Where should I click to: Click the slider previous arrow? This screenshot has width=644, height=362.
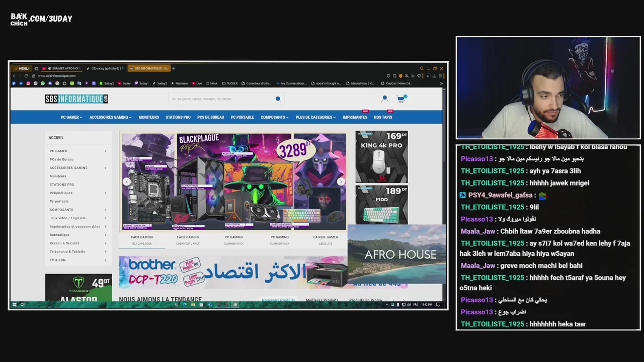pos(127,182)
